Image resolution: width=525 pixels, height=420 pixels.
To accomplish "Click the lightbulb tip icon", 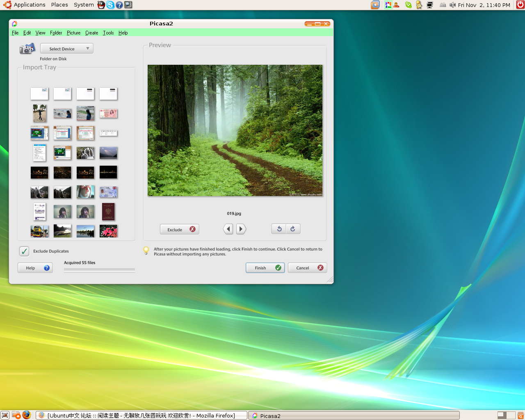I will (146, 251).
